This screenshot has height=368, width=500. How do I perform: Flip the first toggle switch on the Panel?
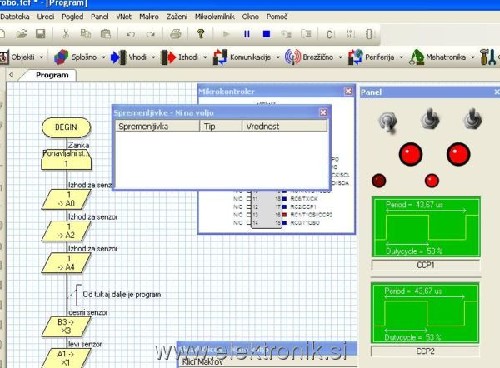[388, 121]
